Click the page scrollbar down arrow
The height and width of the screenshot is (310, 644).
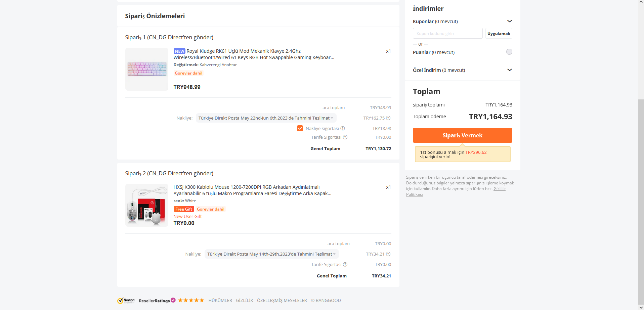pos(641,307)
